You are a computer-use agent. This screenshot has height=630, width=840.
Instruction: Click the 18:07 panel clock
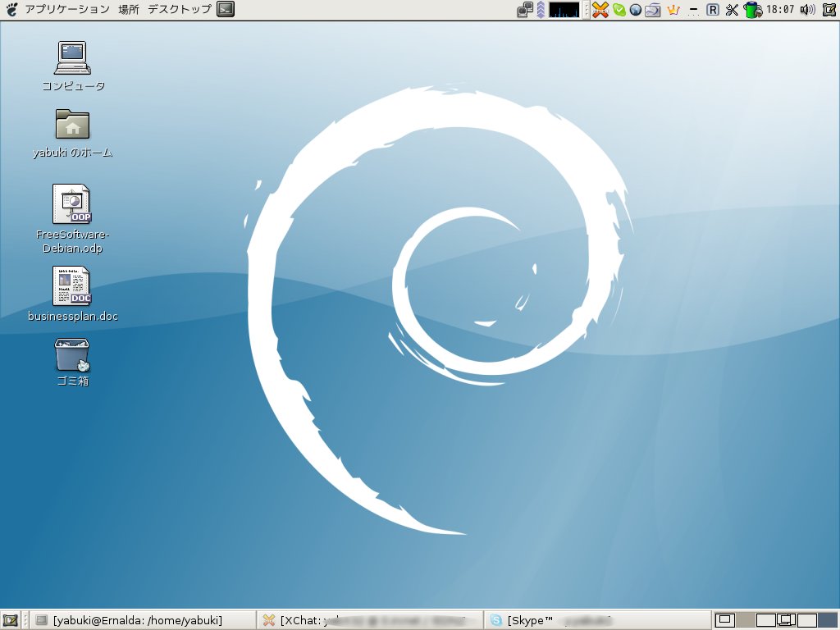pos(780,10)
